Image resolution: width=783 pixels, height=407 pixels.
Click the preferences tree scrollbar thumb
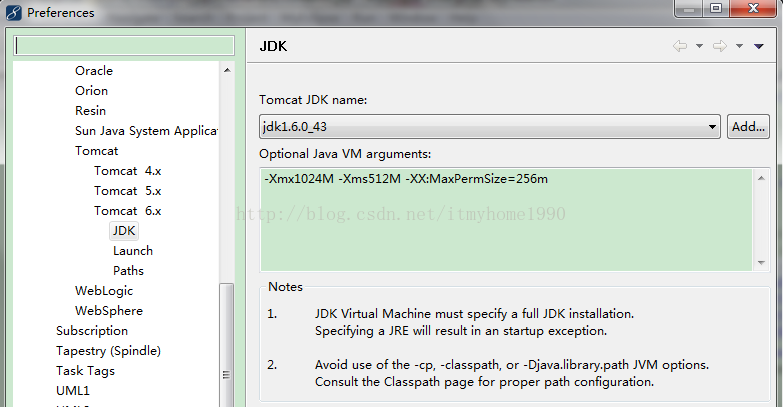click(x=226, y=345)
